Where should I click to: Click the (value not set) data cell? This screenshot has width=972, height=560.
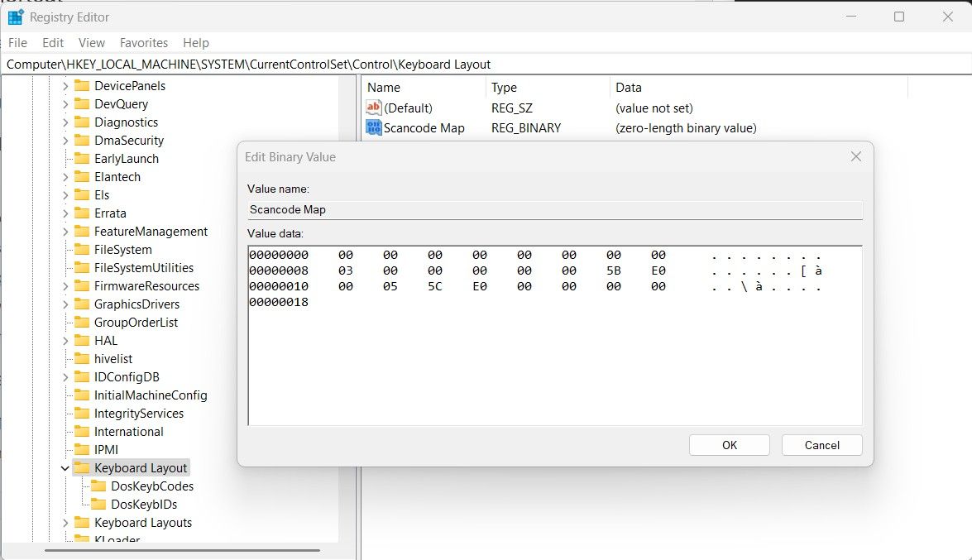[654, 108]
